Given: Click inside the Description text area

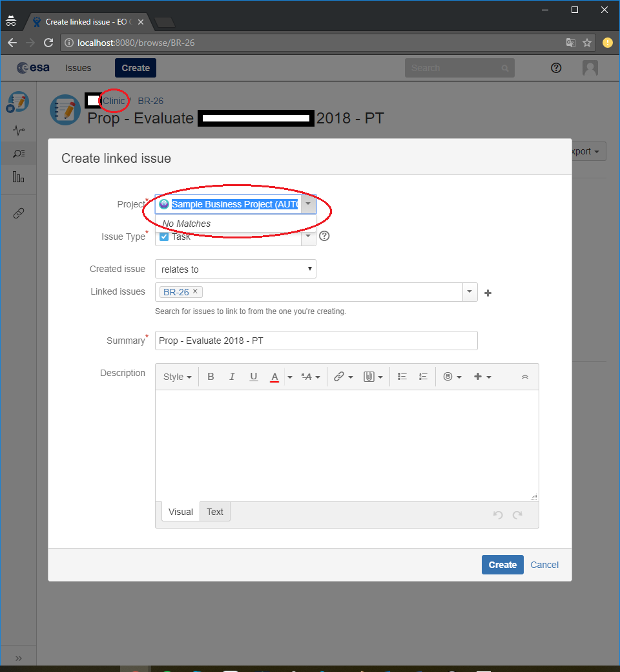Looking at the screenshot, I should [x=347, y=446].
